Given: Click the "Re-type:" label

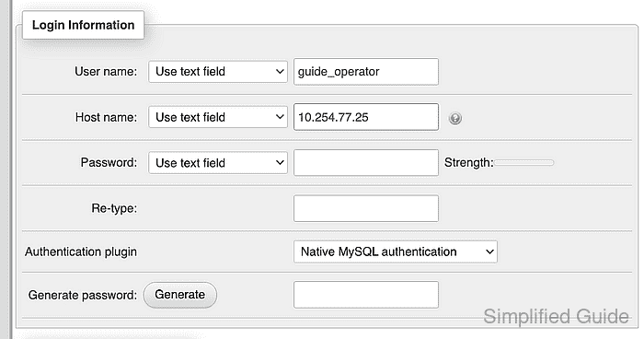Looking at the screenshot, I should tap(114, 208).
